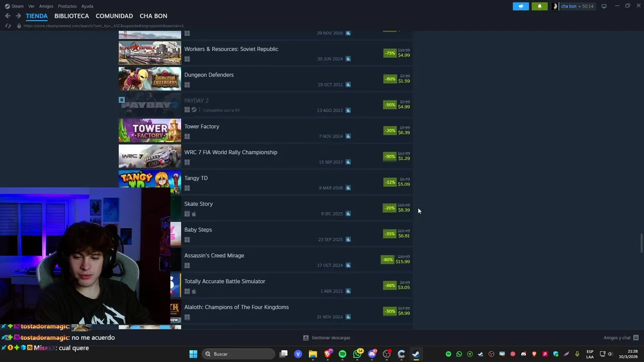This screenshot has height=362, width=644.
Task: Click the store URL address bar
Action: [103, 26]
